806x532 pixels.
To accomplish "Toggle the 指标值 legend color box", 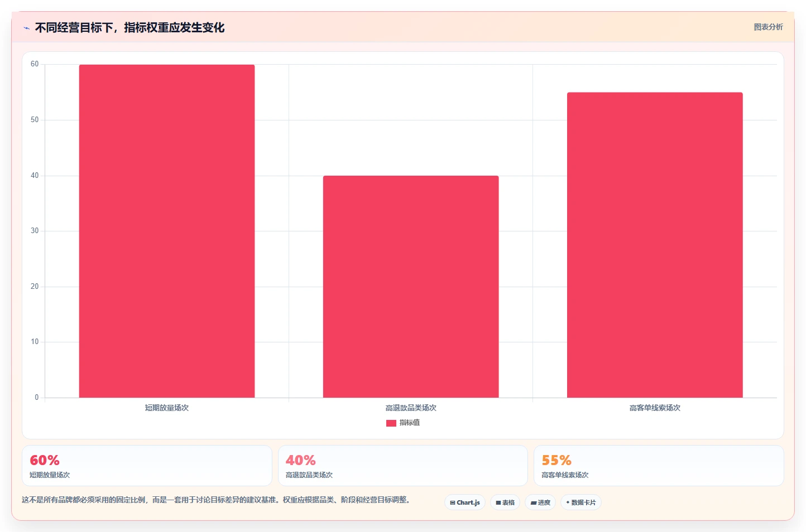I will (391, 423).
